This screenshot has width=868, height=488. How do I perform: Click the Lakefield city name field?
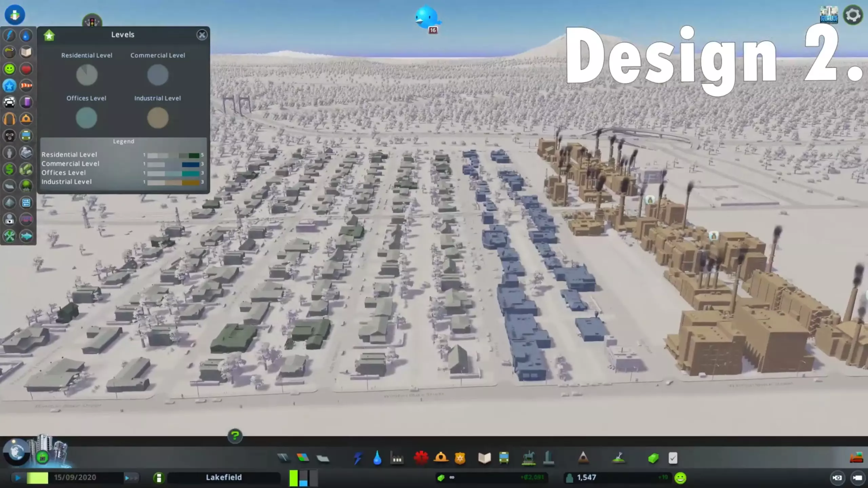(x=224, y=477)
